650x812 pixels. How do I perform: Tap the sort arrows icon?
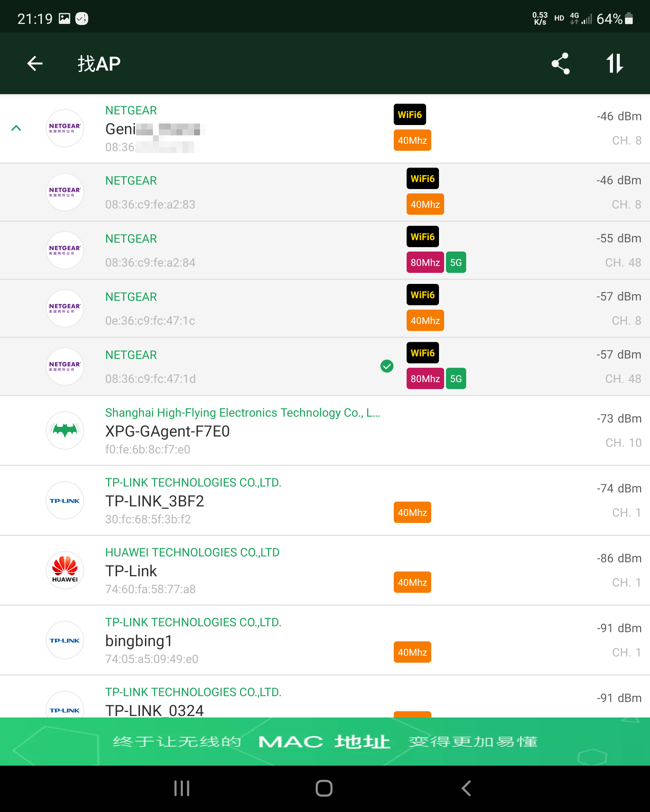615,63
